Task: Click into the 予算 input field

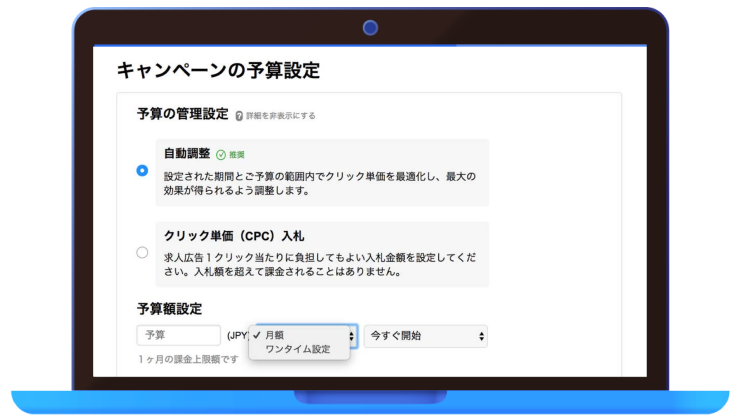Action: point(178,335)
